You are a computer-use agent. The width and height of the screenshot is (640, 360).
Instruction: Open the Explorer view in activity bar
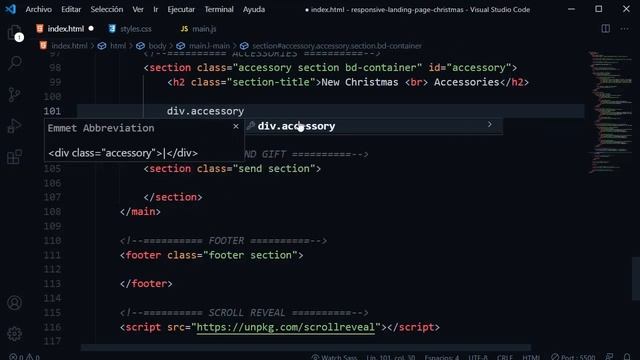click(x=15, y=33)
